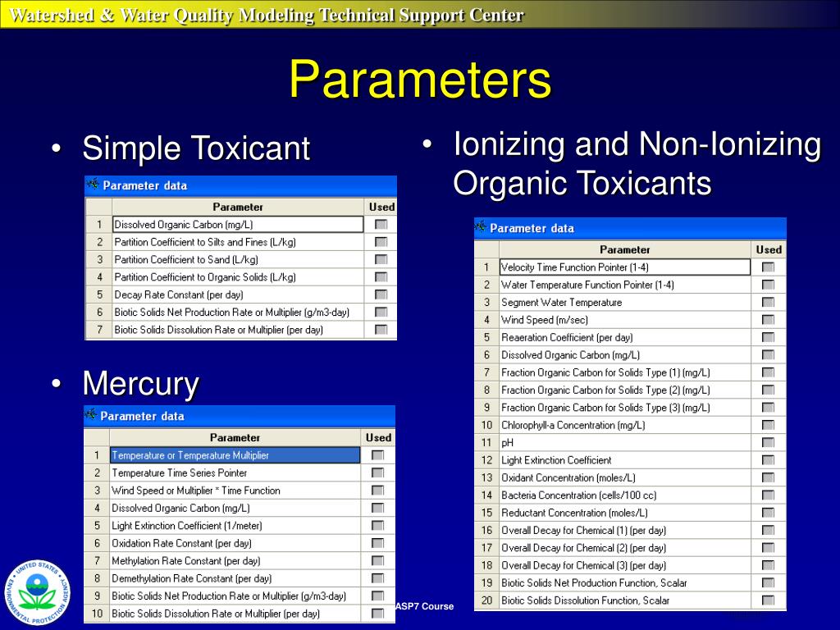Select Overall Decay for Chemical (1) text
This screenshot has width=840, height=630.
pos(583,530)
